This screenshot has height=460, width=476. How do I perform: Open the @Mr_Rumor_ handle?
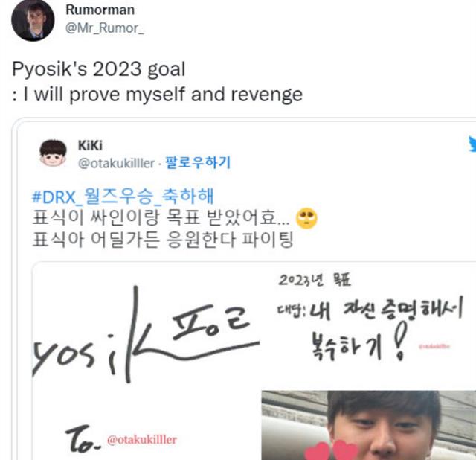click(x=104, y=28)
